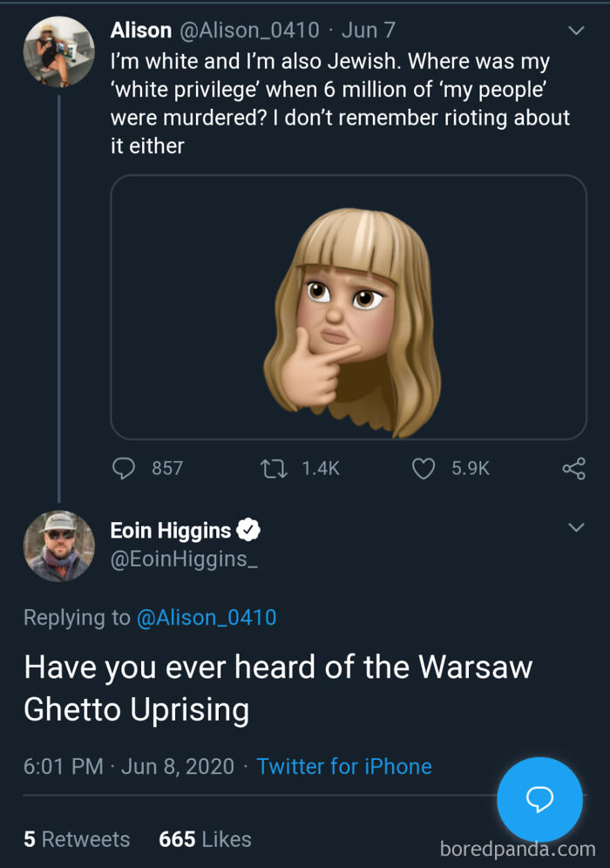Open the thinking memoji image attachment
610x868 pixels.
[x=348, y=307]
